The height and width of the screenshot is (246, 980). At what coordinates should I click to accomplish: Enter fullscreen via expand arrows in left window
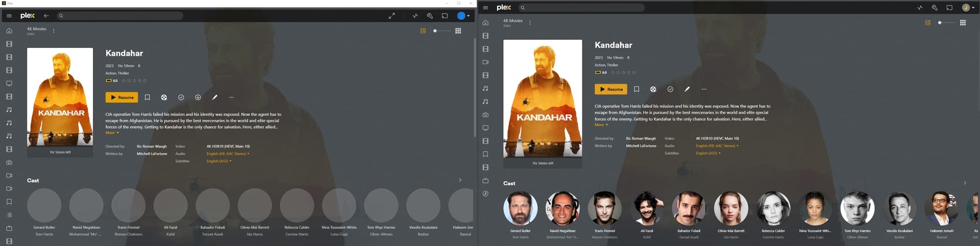click(391, 16)
